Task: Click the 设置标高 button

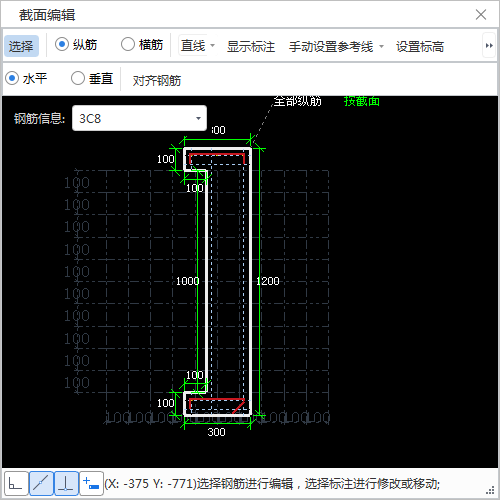Action: pos(420,46)
